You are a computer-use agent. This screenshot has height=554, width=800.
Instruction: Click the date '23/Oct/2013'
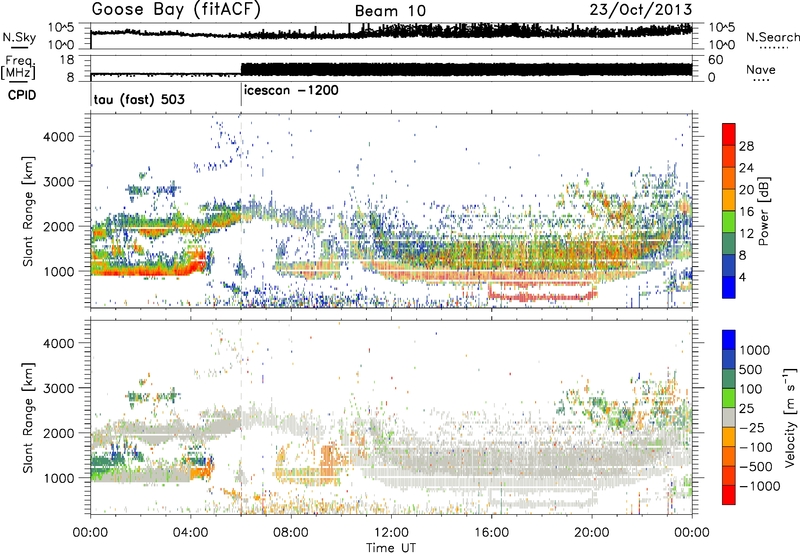pyautogui.click(x=641, y=10)
